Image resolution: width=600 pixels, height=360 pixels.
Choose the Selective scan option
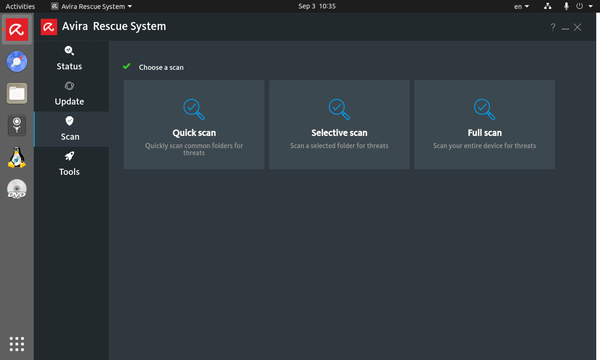pyautogui.click(x=339, y=124)
